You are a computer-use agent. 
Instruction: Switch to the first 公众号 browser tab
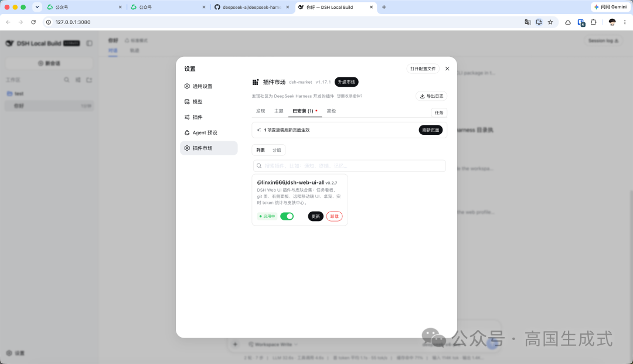click(85, 7)
